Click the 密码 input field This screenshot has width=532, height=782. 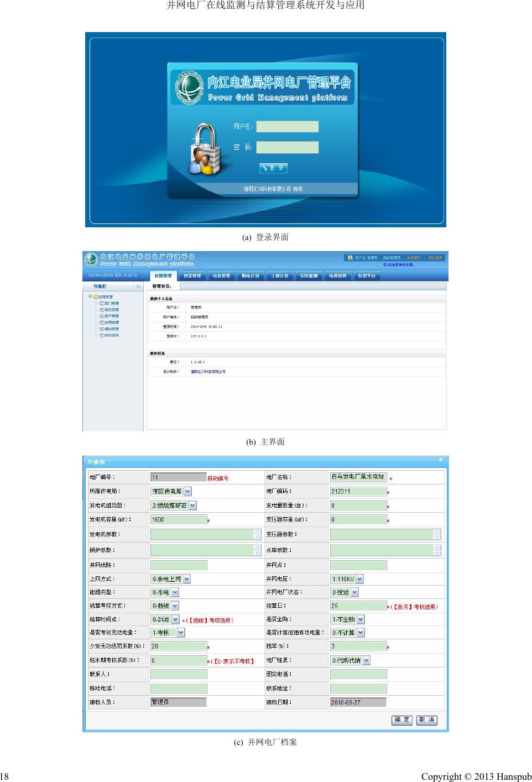287,148
